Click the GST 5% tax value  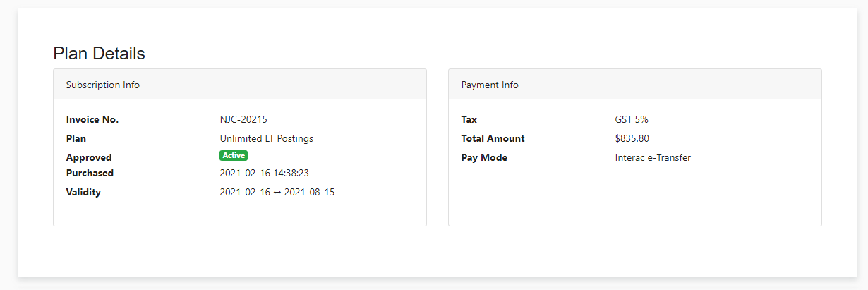[631, 119]
